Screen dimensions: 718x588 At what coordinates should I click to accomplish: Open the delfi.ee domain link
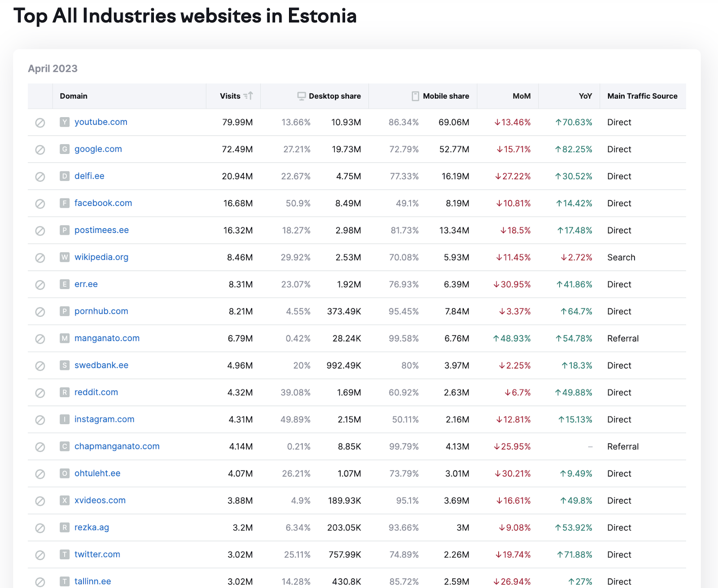(89, 176)
